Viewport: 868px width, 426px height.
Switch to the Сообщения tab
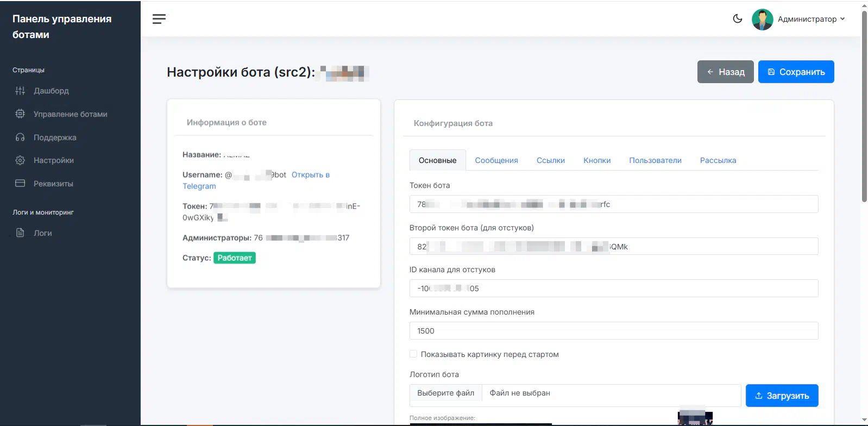[496, 160]
